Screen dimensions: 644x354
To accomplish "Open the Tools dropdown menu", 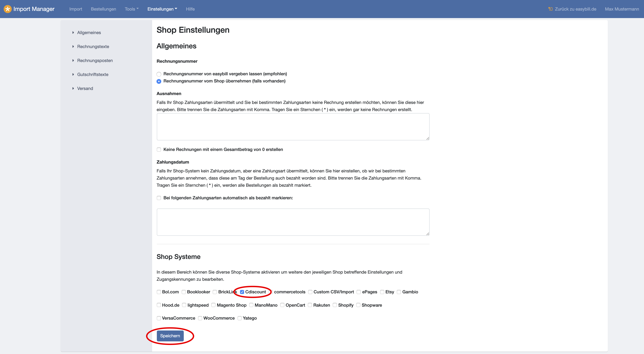I will click(x=131, y=9).
